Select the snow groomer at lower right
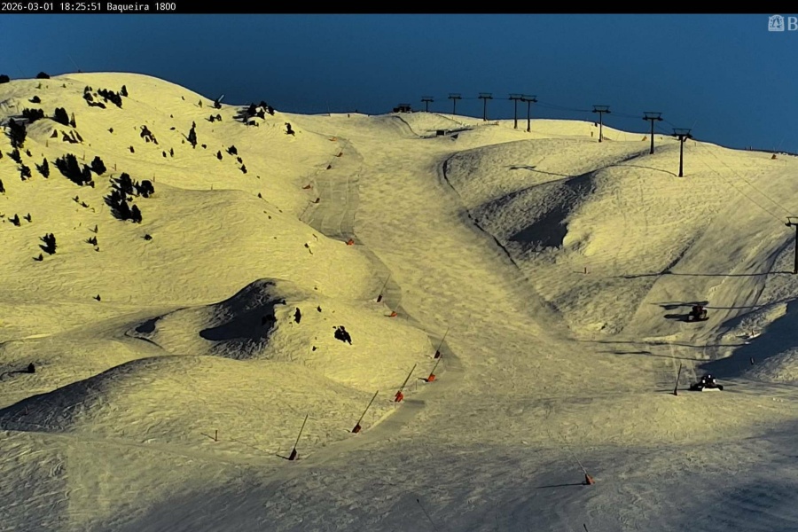Image resolution: width=798 pixels, height=532 pixels. [706, 383]
